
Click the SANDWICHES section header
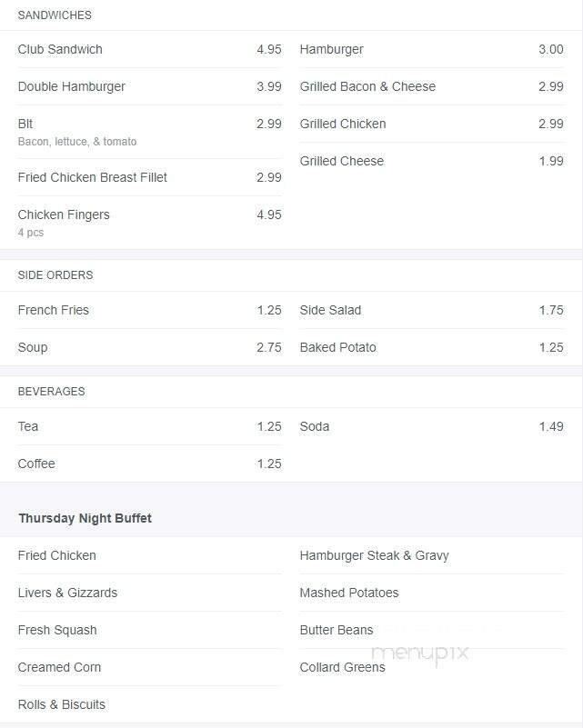(x=55, y=15)
